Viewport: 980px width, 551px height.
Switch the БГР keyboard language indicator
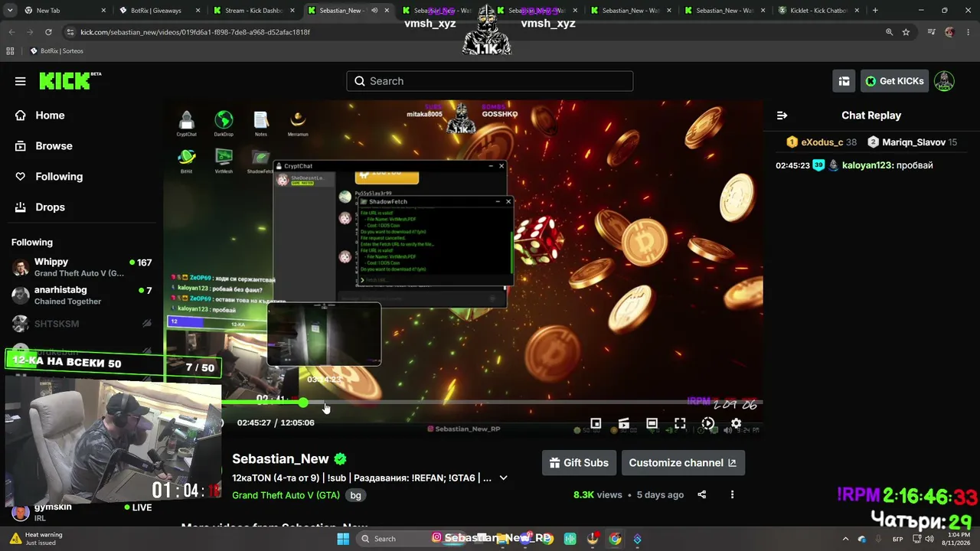(x=898, y=540)
